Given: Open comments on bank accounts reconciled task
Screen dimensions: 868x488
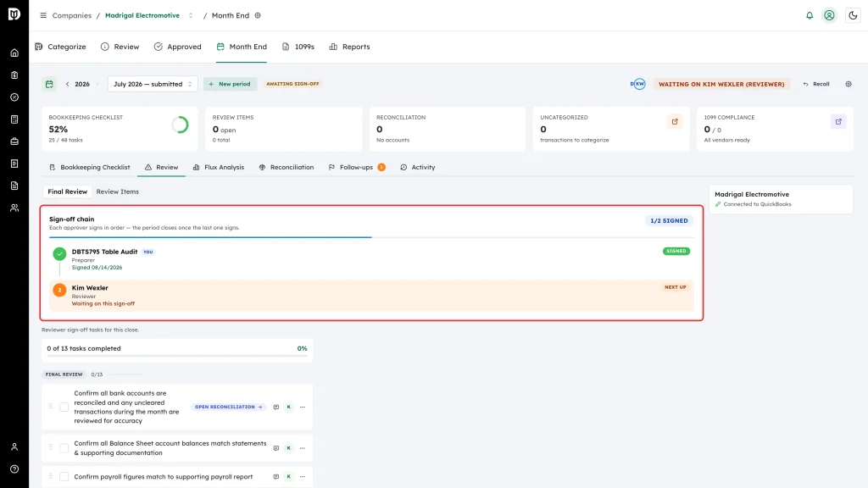Looking at the screenshot, I should coord(276,408).
